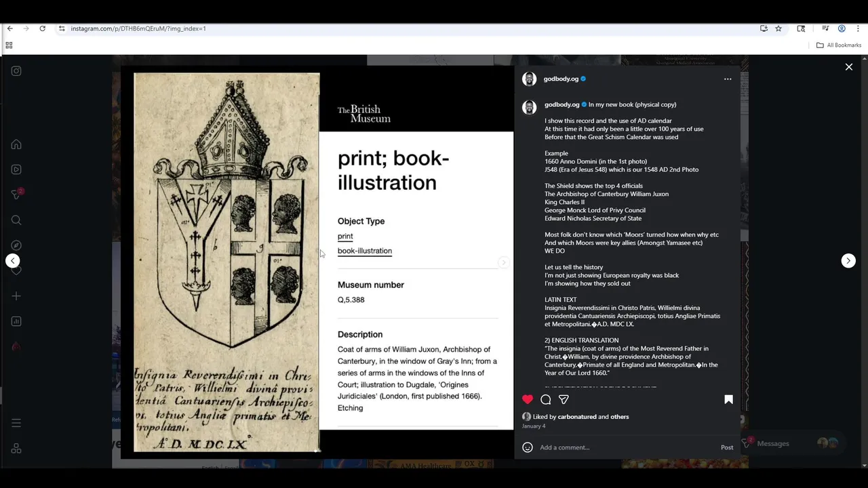Go to Home in Instagram sidebar
This screenshot has height=488, width=868.
16,144
